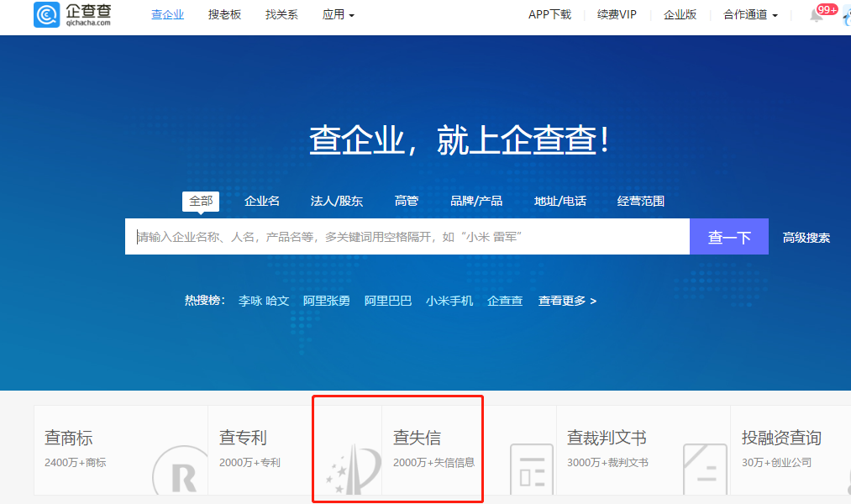The width and height of the screenshot is (851, 504).
Task: Open the 查裁判文书 card title
Action: tap(607, 438)
